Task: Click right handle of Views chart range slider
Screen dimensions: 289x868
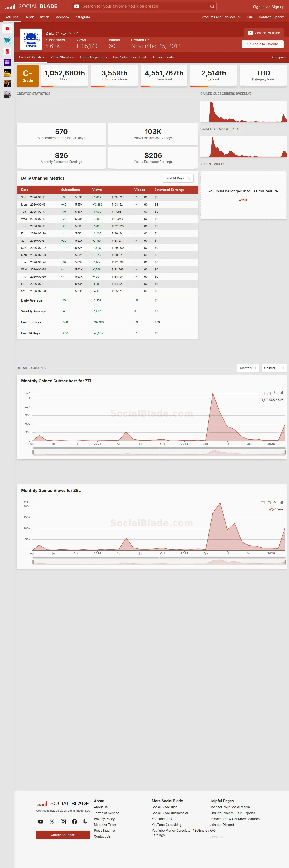Action: (x=285, y=562)
